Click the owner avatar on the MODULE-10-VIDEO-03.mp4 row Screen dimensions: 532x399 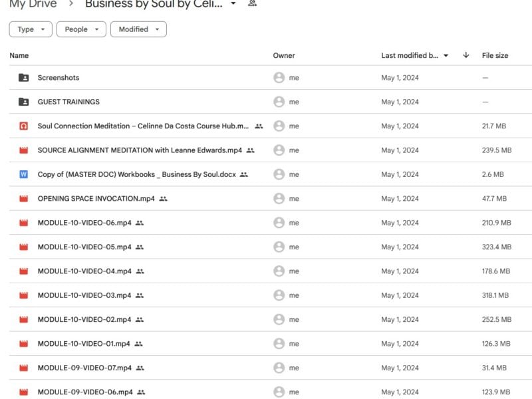coord(279,295)
